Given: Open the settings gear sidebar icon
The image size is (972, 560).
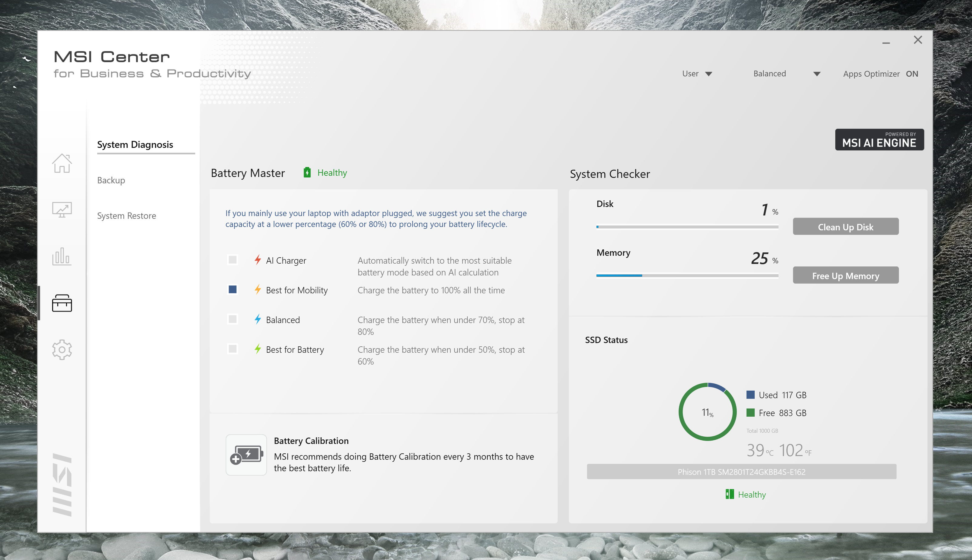Looking at the screenshot, I should click(62, 350).
